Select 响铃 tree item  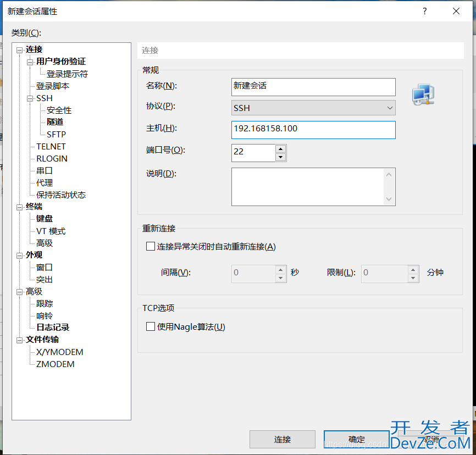tap(45, 315)
